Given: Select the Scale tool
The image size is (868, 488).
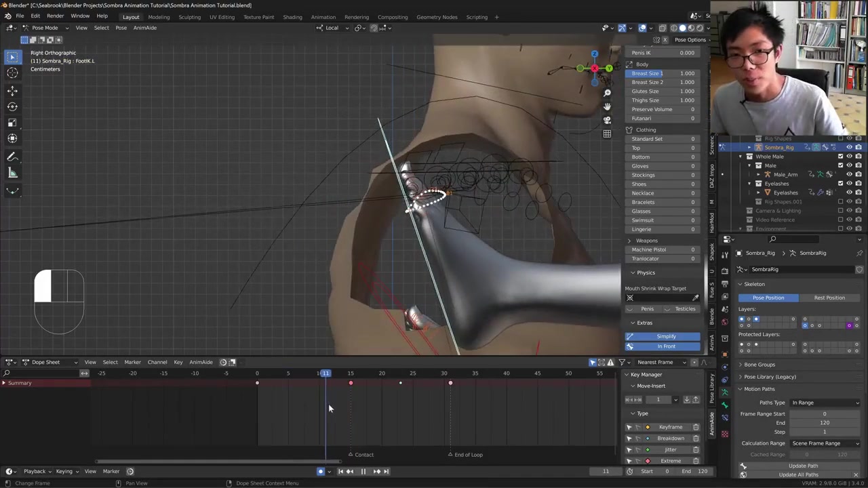Looking at the screenshot, I should click(12, 123).
